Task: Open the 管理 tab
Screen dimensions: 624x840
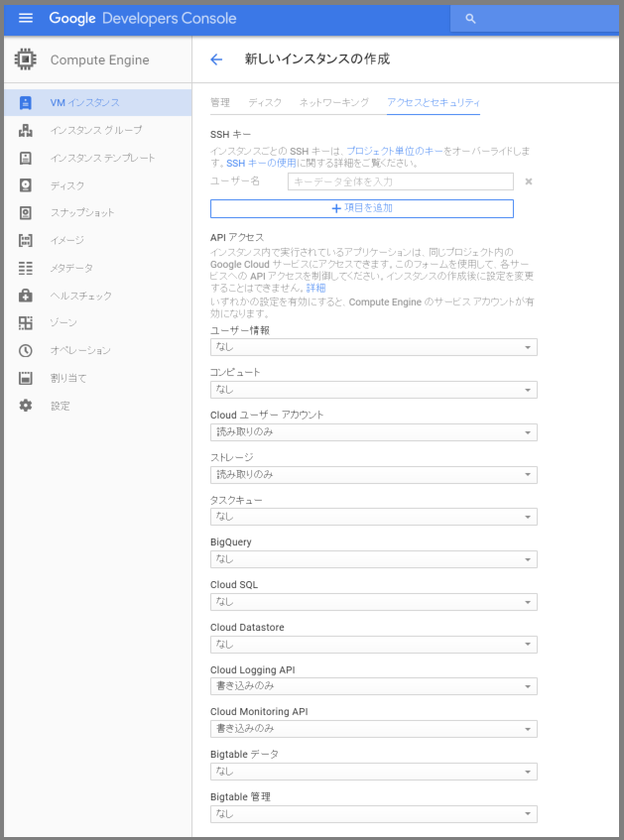Action: click(x=220, y=102)
